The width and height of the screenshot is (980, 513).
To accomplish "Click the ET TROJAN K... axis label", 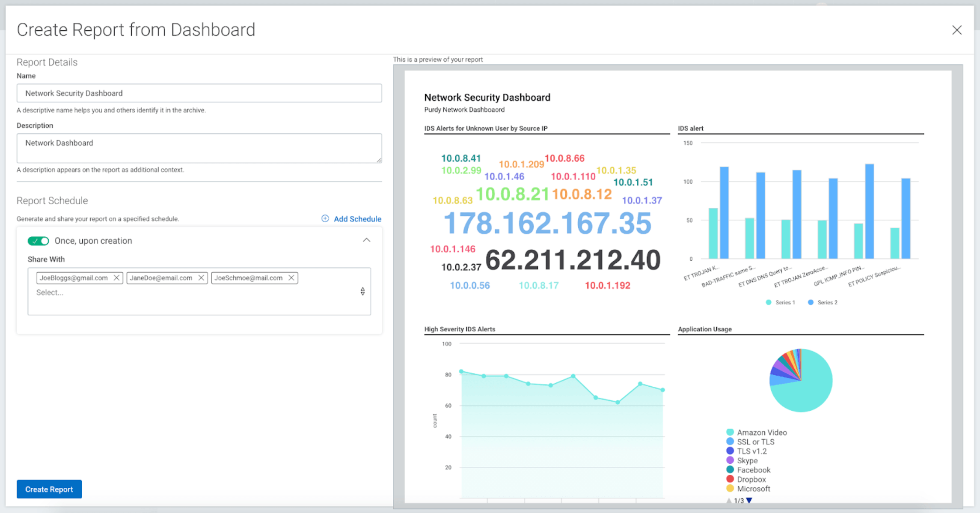I will 702,273.
